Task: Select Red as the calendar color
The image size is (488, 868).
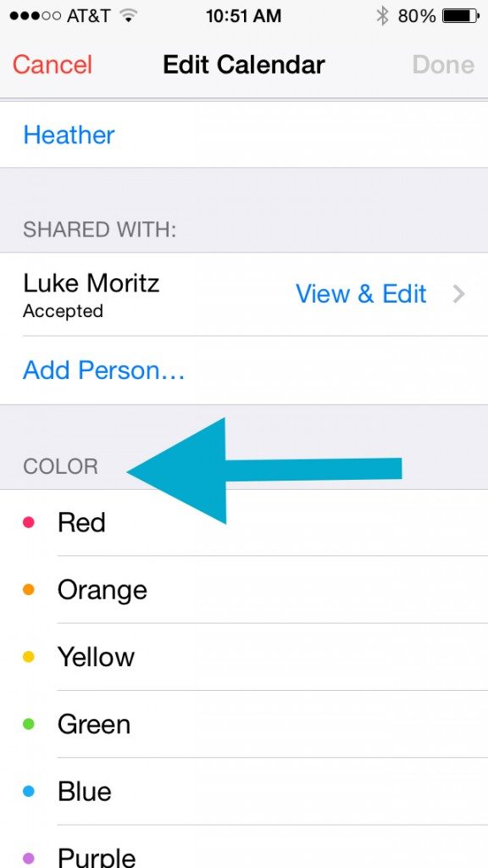Action: tap(80, 523)
